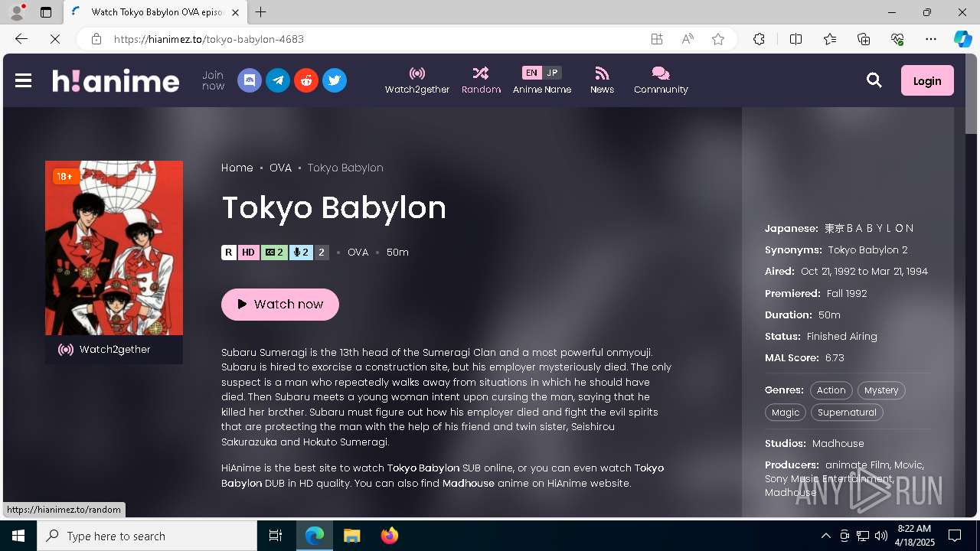The width and height of the screenshot is (980, 551).
Task: Open Watch2gether in the header
Action: pyautogui.click(x=417, y=80)
